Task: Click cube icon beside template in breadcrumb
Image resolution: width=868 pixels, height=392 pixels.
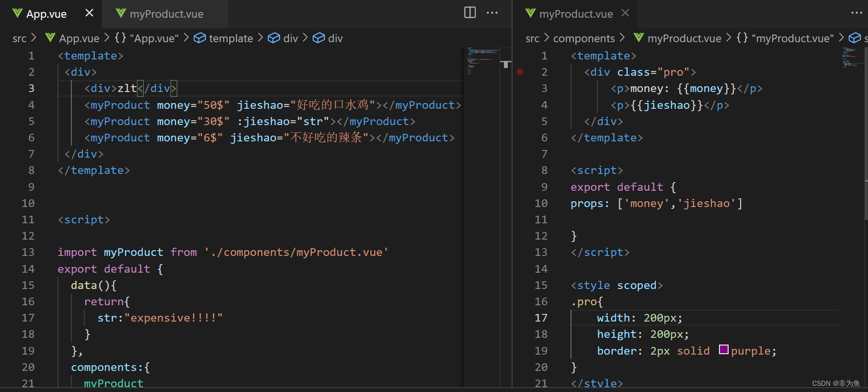Action: (x=200, y=38)
